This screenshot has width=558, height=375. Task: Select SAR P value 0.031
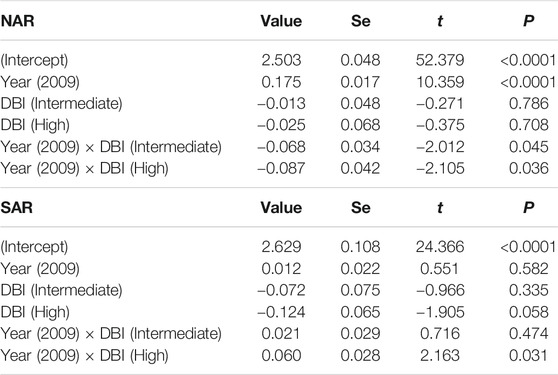click(528, 355)
